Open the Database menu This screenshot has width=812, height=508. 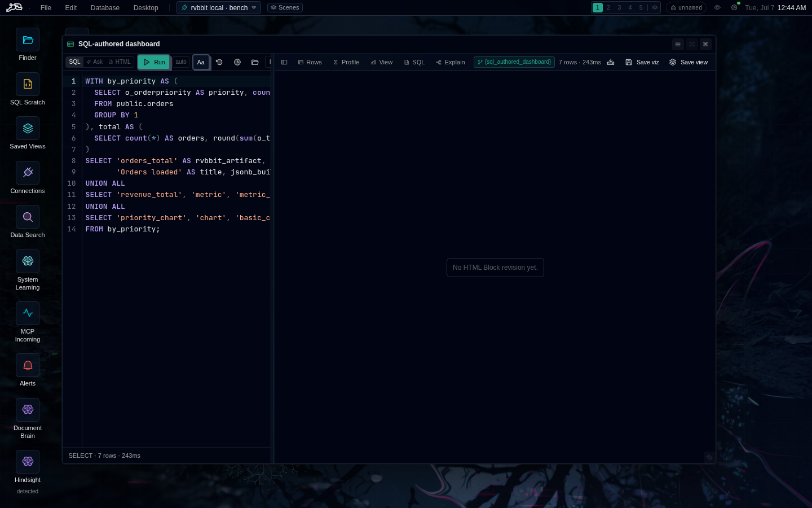coord(105,7)
